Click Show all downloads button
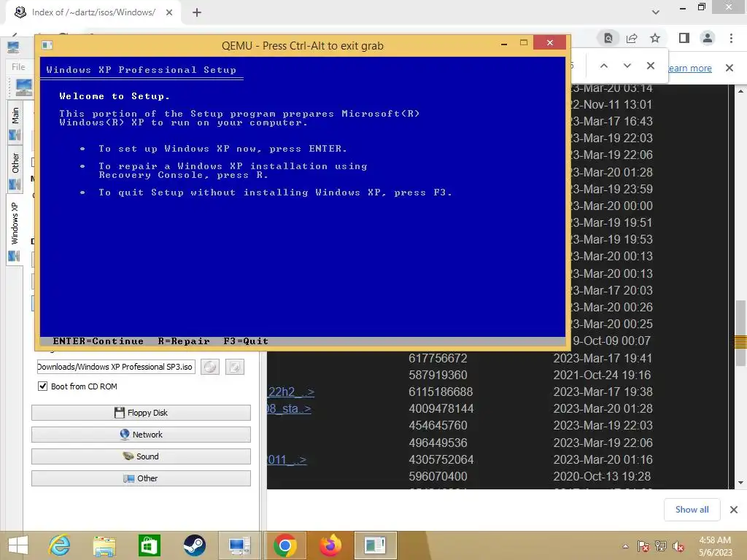Screen dimensions: 747x560 coord(692,510)
